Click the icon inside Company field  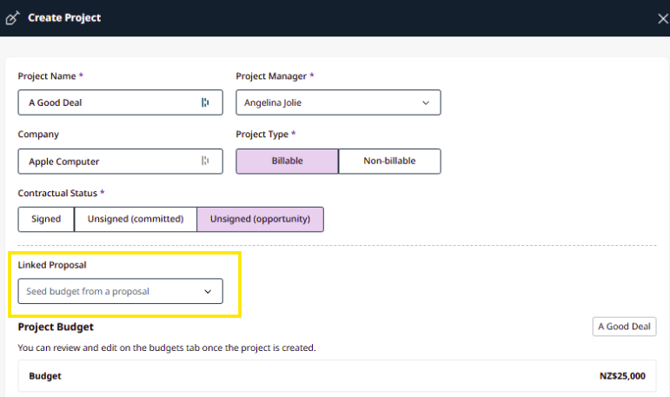click(205, 161)
